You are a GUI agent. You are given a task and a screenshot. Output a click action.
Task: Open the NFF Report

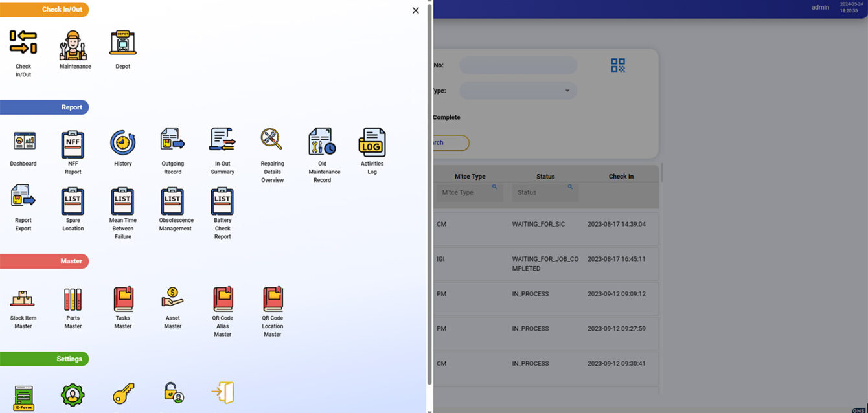coord(73,144)
